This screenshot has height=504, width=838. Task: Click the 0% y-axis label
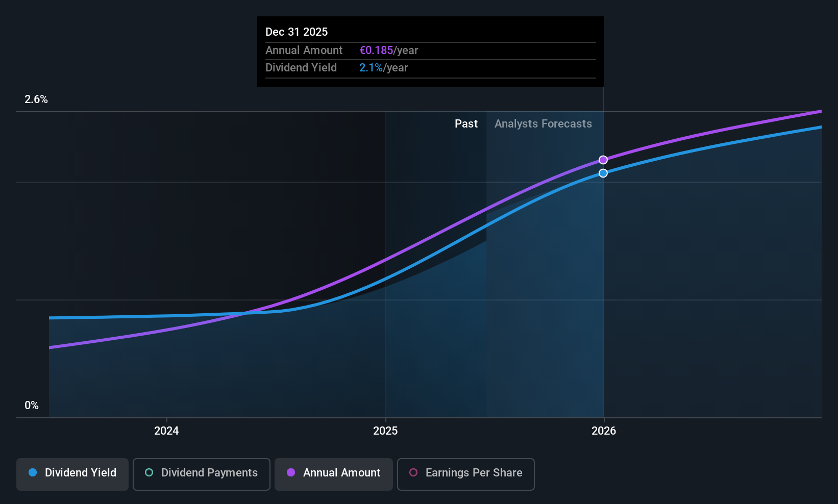[x=32, y=406]
